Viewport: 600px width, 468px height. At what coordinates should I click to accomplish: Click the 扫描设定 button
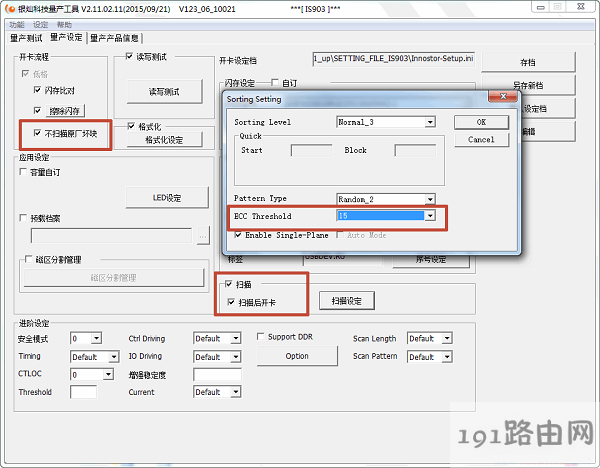(x=346, y=301)
